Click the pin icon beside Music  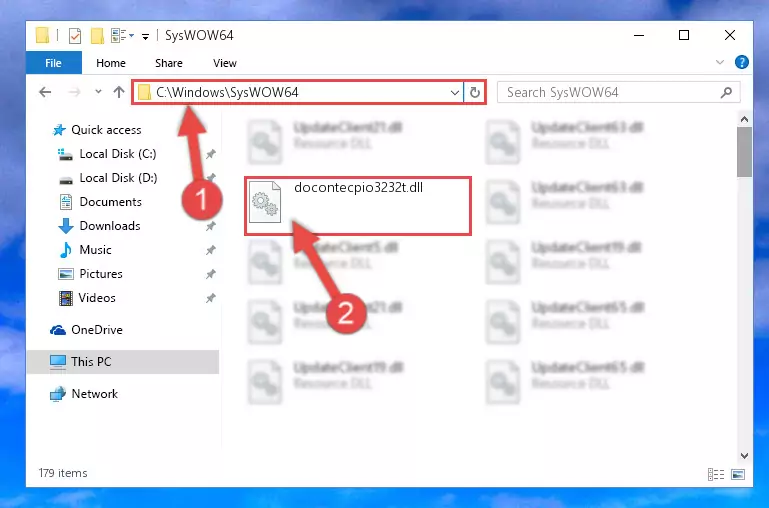[x=210, y=250]
